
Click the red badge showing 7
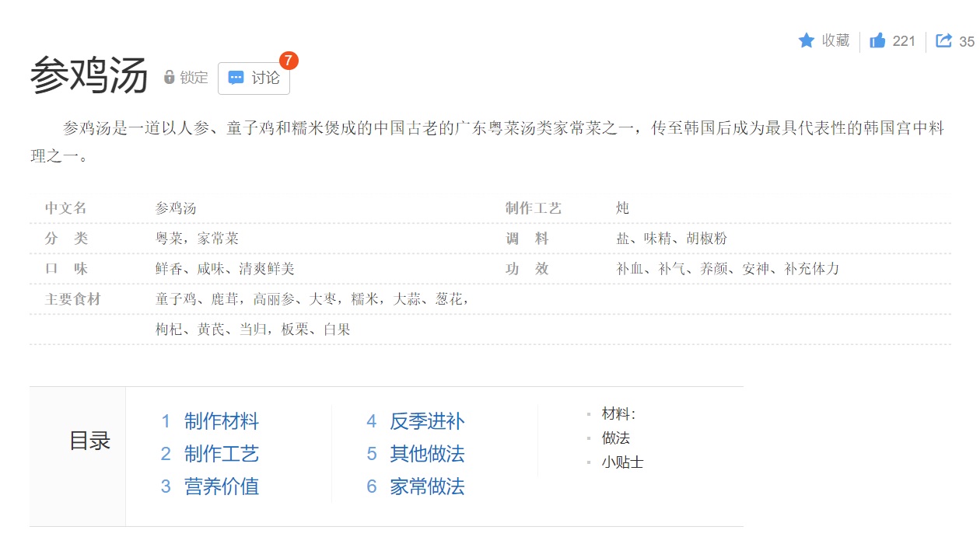point(288,61)
